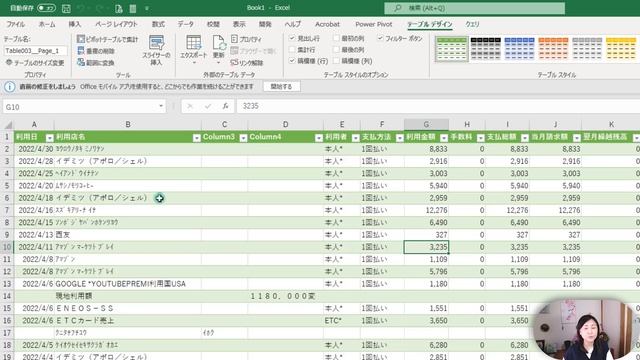The image size is (640, 360).
Task: Click the save icon in title bar
Action: pos(66,8)
